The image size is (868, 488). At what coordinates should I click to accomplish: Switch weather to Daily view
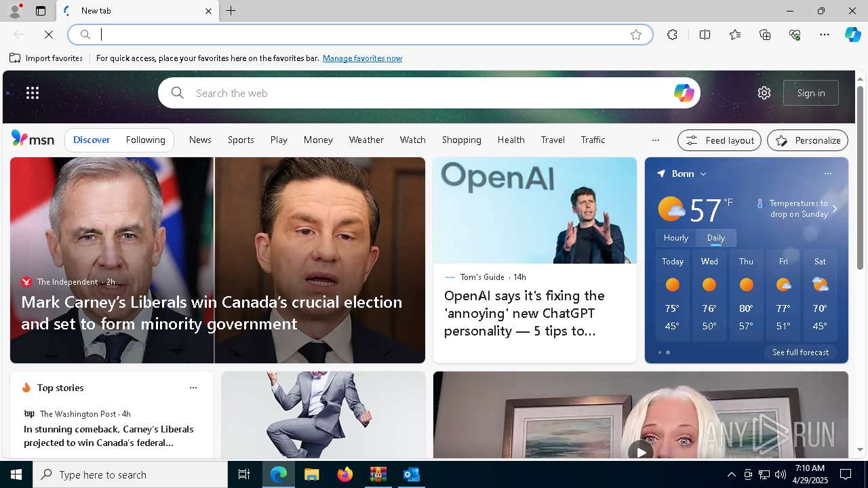tap(716, 238)
